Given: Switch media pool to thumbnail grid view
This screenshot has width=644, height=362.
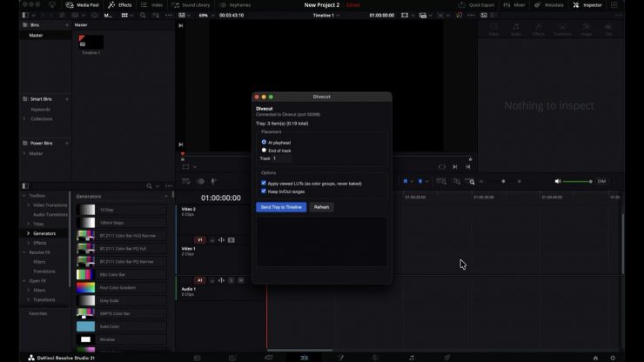Looking at the screenshot, I should click(x=124, y=15).
